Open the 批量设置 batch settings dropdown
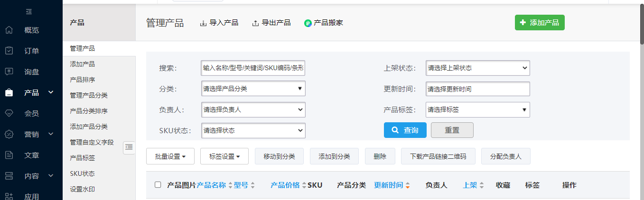The width and height of the screenshot is (644, 200). (x=170, y=156)
